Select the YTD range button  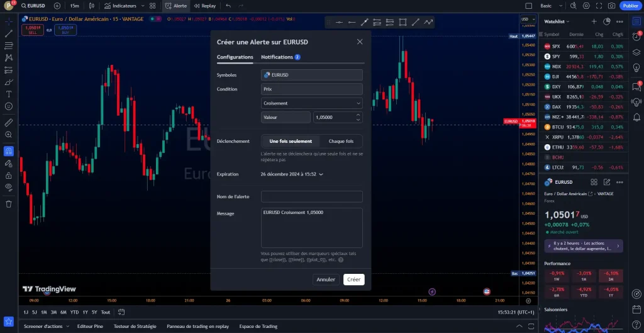(x=74, y=312)
